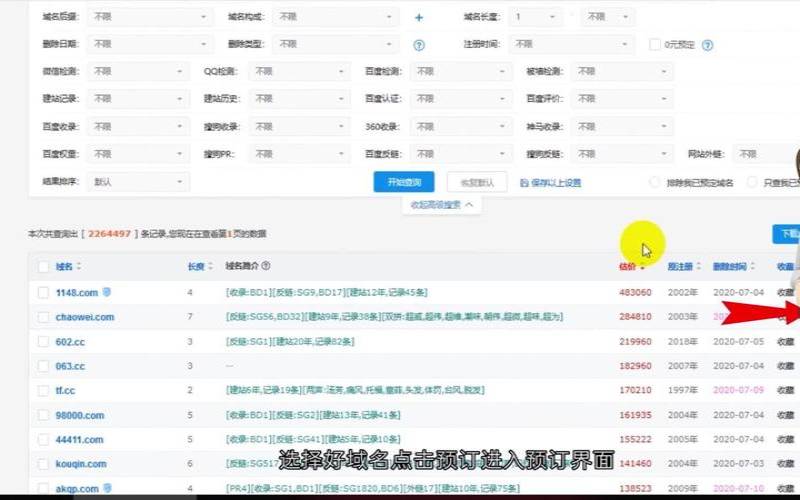The width and height of the screenshot is (800, 500).
Task: Open the kouqin.com domain link
Action: coord(81,464)
